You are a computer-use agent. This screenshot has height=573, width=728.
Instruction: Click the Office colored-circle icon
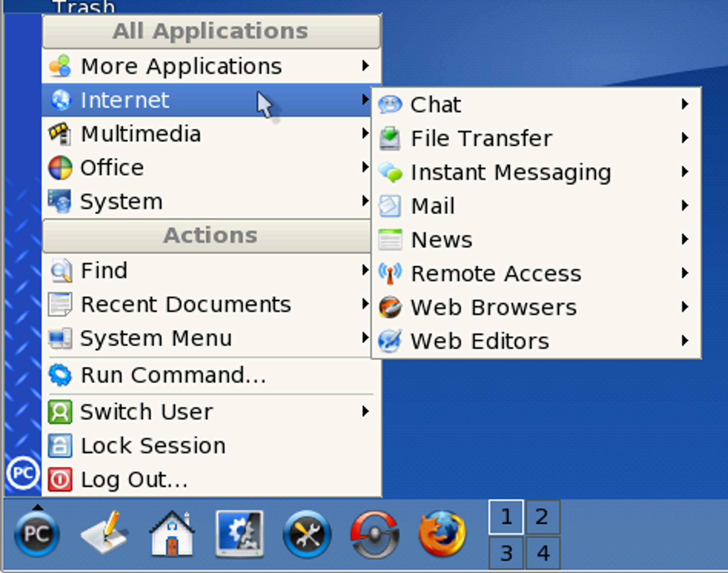coord(60,167)
